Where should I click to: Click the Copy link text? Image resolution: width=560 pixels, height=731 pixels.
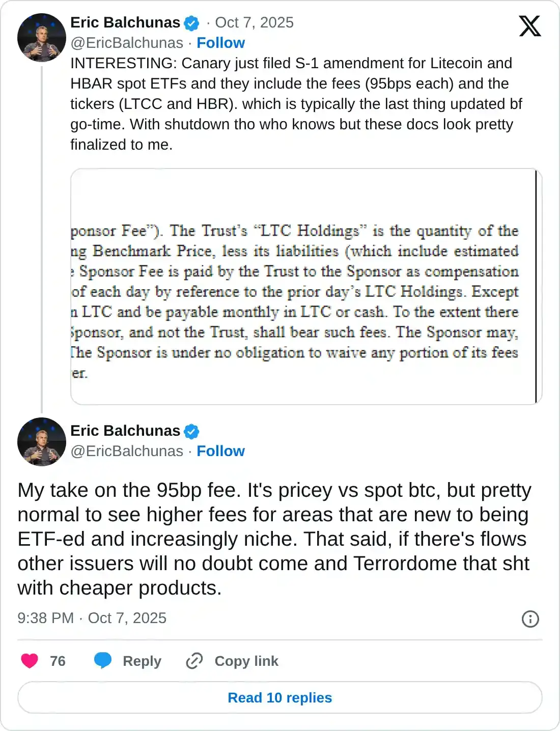246,661
